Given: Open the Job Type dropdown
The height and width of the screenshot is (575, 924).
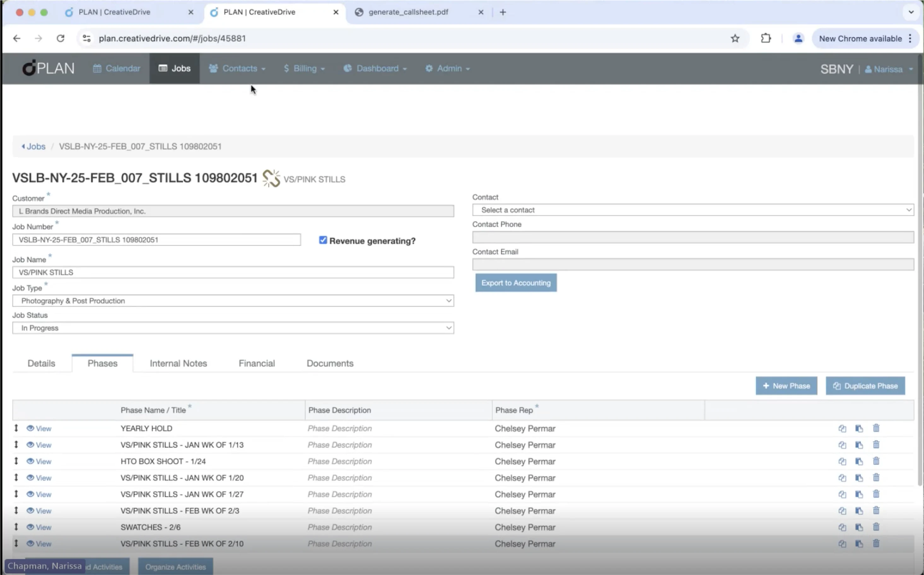Looking at the screenshot, I should coord(233,301).
